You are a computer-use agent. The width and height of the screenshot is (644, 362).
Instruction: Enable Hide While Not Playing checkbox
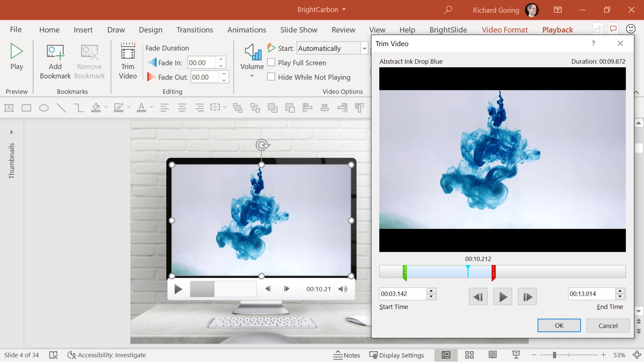[271, 76]
